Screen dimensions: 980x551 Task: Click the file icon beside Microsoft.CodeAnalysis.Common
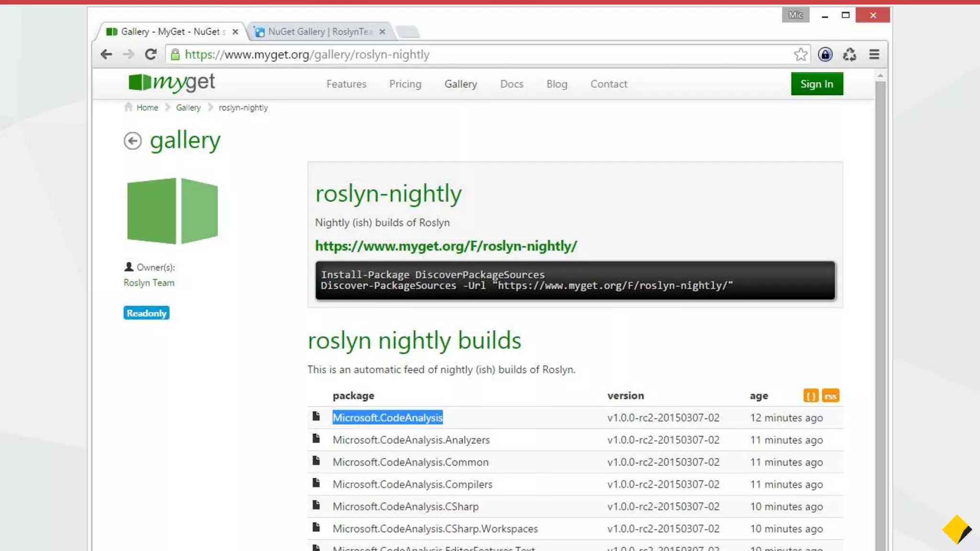pos(316,461)
